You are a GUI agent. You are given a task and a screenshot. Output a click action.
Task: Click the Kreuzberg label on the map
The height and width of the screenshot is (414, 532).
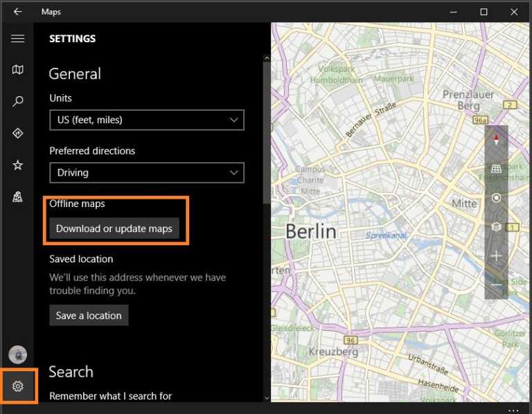(333, 352)
